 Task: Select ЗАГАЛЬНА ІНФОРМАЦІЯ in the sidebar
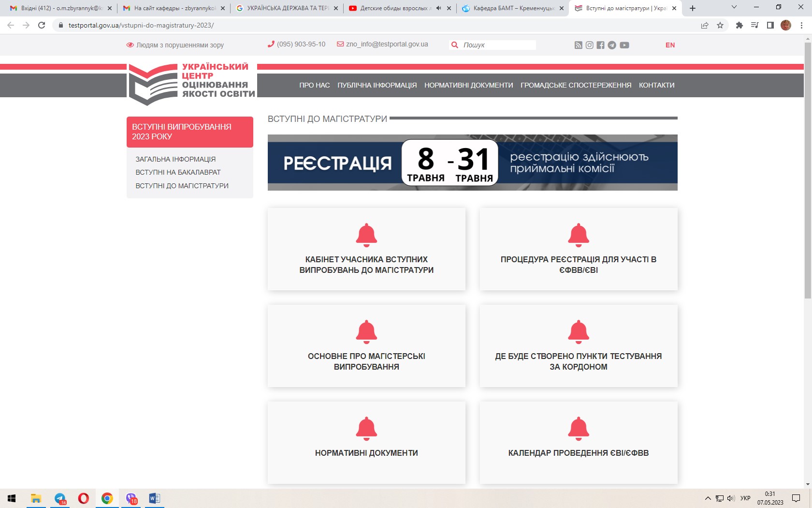175,159
